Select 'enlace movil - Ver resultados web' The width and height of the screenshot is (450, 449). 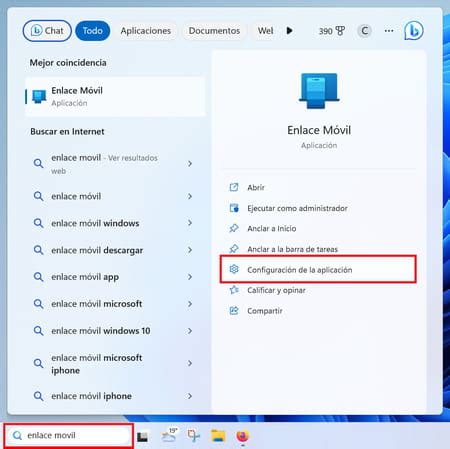click(115, 164)
